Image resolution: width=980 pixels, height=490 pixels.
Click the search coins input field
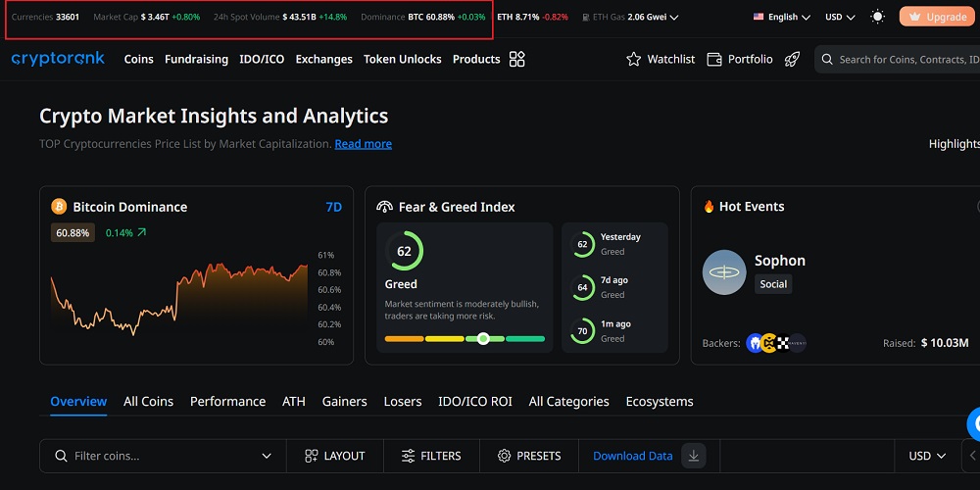(x=902, y=59)
